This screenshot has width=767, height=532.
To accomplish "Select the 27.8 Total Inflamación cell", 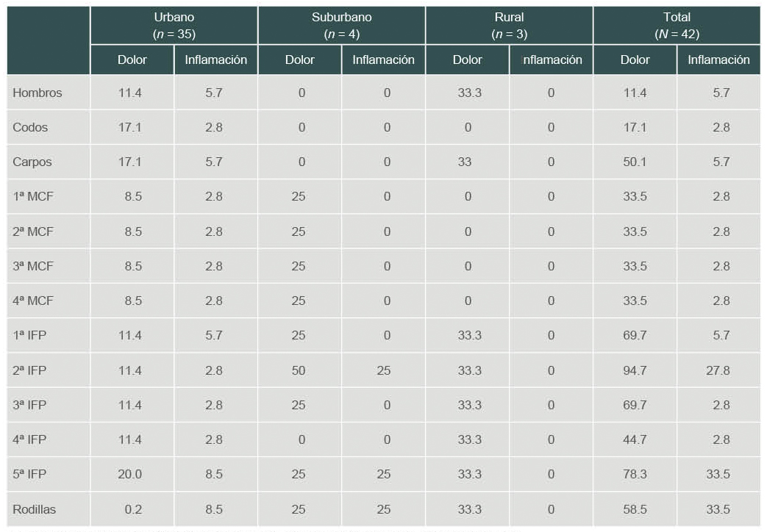I will point(718,370).
